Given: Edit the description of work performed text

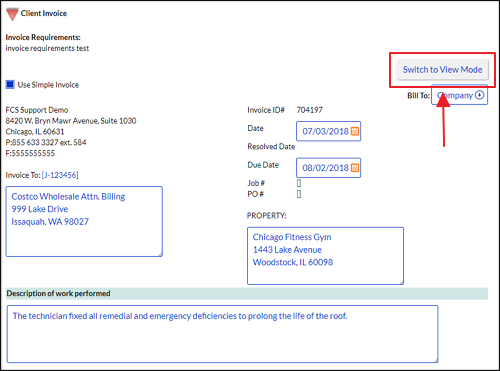Looking at the screenshot, I should tap(222, 334).
